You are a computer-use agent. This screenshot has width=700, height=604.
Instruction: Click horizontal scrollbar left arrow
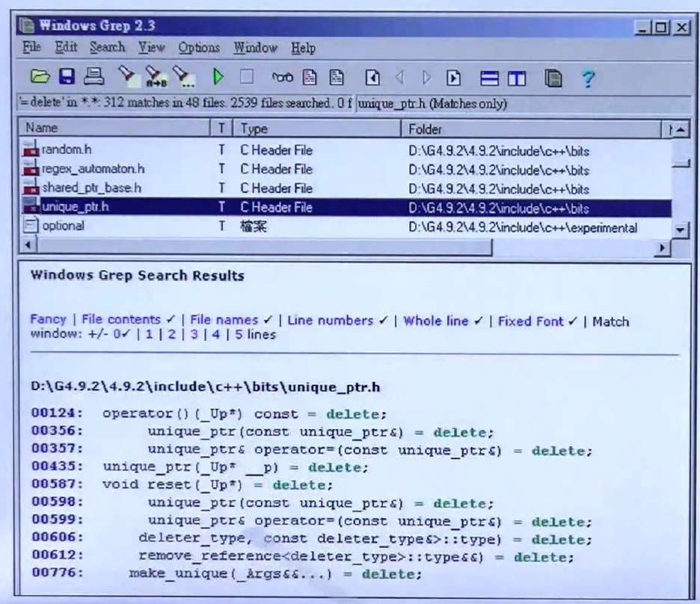pos(28,245)
